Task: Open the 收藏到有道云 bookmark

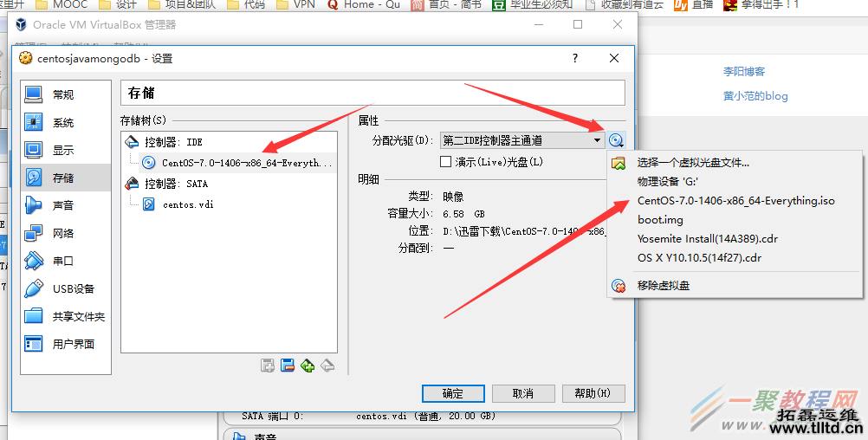Action: coord(625,4)
